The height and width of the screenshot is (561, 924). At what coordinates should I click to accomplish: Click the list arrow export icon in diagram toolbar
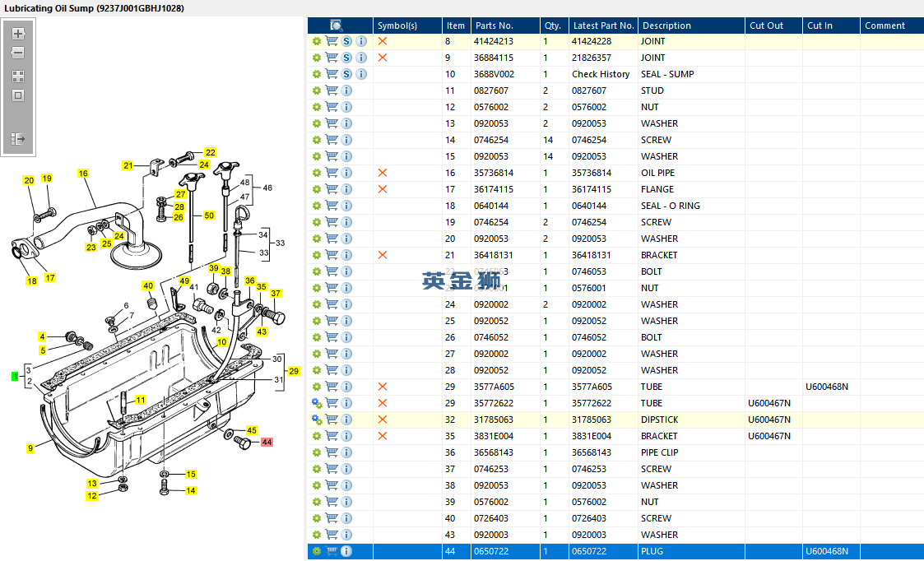coord(18,139)
